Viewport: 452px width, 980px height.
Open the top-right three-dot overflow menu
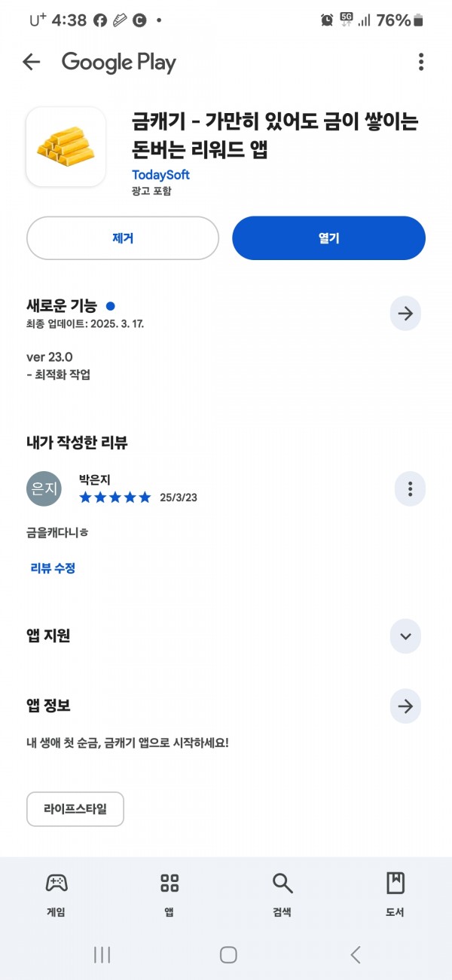point(420,62)
